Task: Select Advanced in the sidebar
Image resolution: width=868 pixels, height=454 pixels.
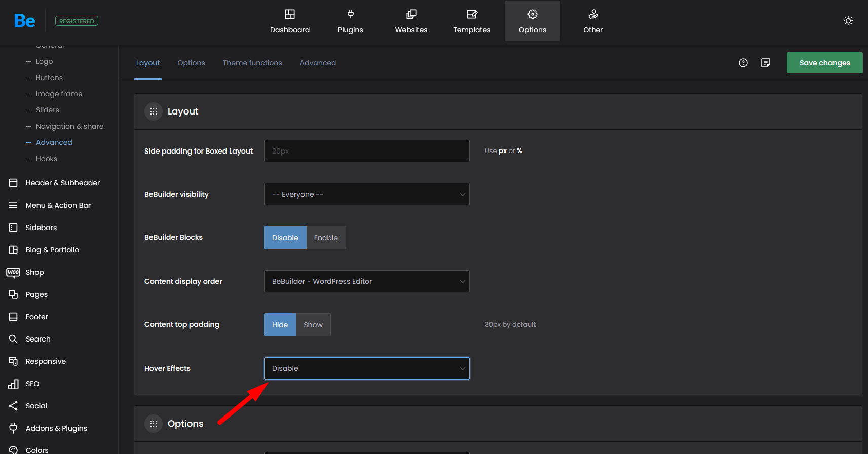Action: [54, 142]
